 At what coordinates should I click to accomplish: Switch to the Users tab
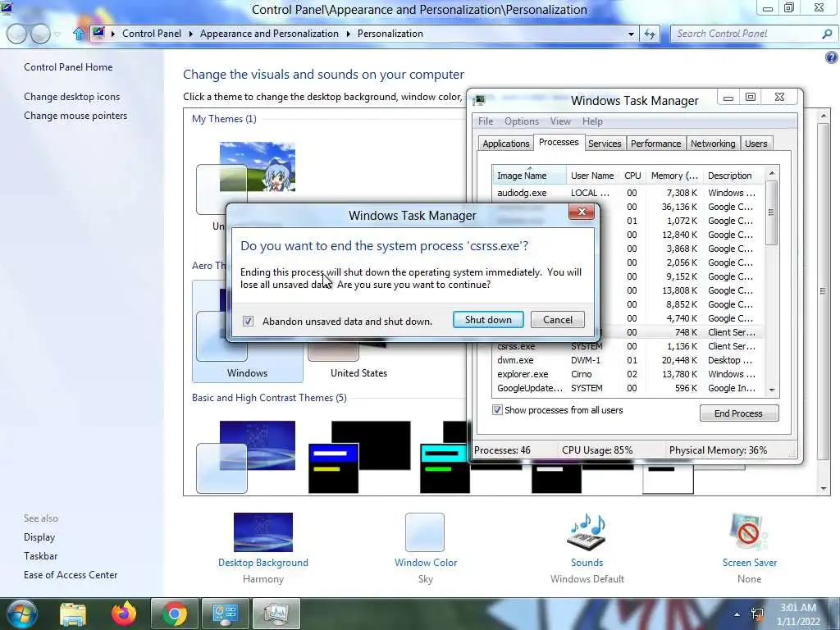pyautogui.click(x=756, y=144)
